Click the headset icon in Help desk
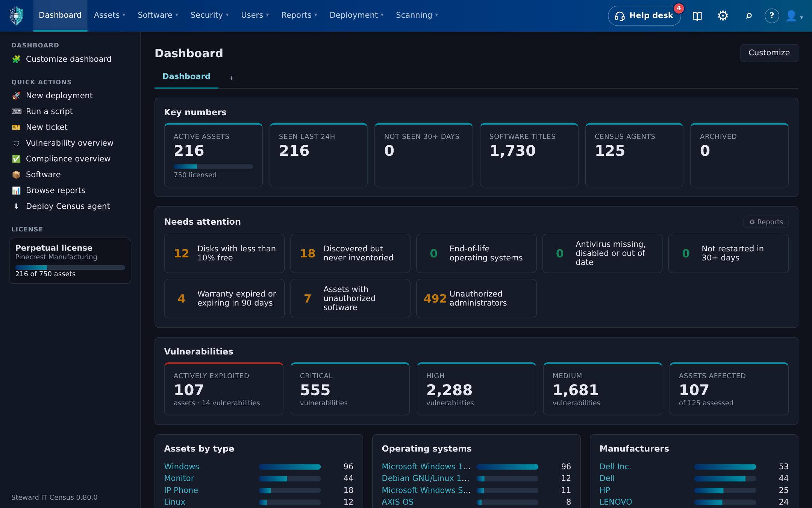This screenshot has height=508, width=812. point(620,16)
